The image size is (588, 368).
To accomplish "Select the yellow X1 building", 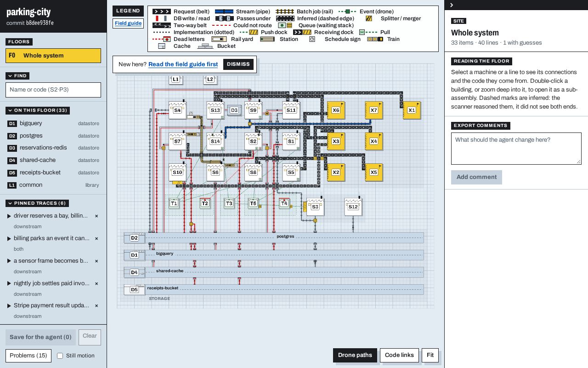I will (412, 110).
